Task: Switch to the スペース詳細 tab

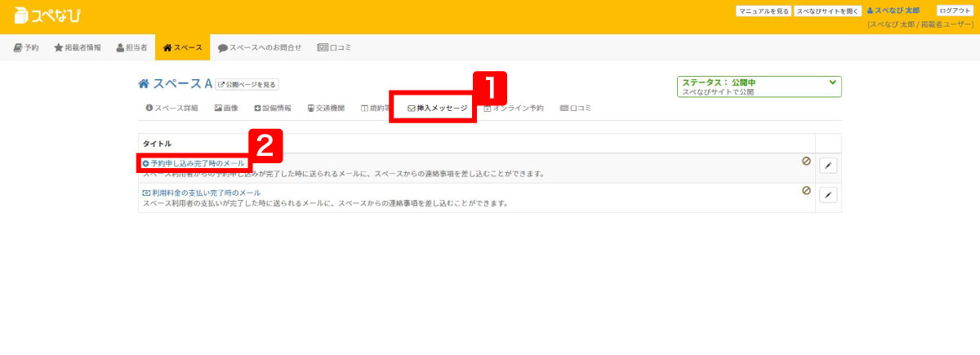Action: pos(171,108)
